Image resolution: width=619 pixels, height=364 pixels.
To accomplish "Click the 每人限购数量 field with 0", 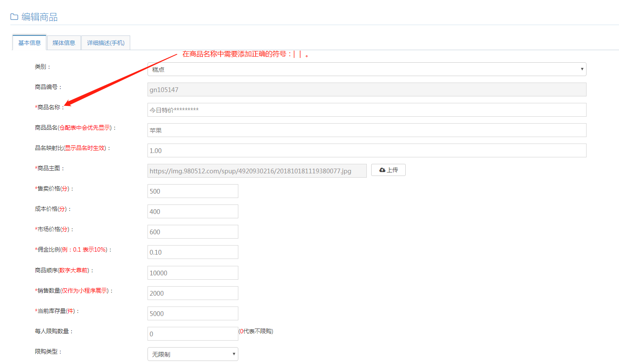I will [193, 334].
